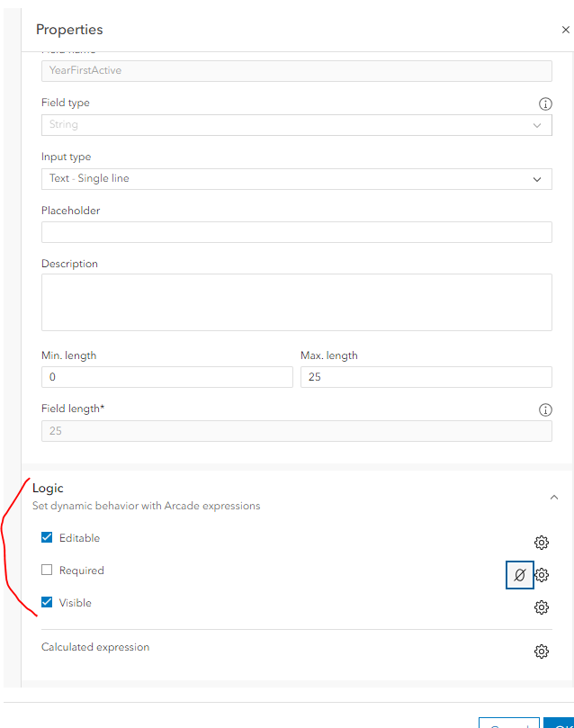Click the Max. length field
Viewport: 574px width, 728px height.
426,377
